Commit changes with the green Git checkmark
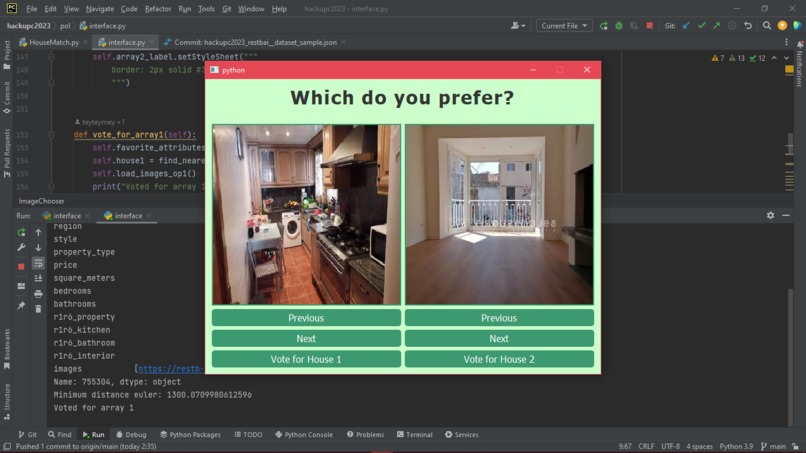 coord(701,26)
